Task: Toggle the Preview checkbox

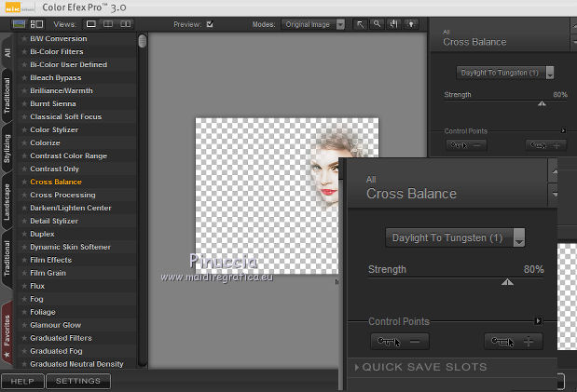Action: point(210,24)
